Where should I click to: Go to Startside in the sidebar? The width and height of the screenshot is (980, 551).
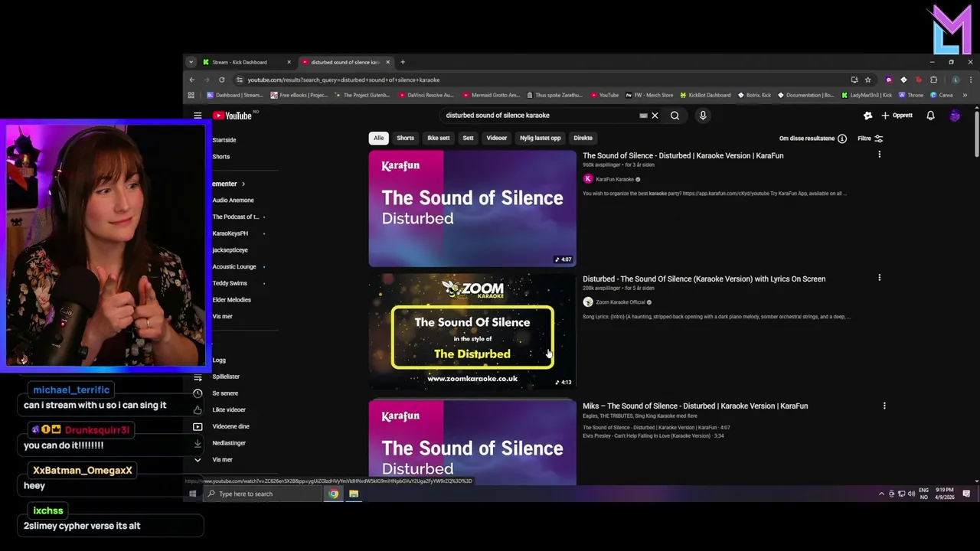pos(224,140)
